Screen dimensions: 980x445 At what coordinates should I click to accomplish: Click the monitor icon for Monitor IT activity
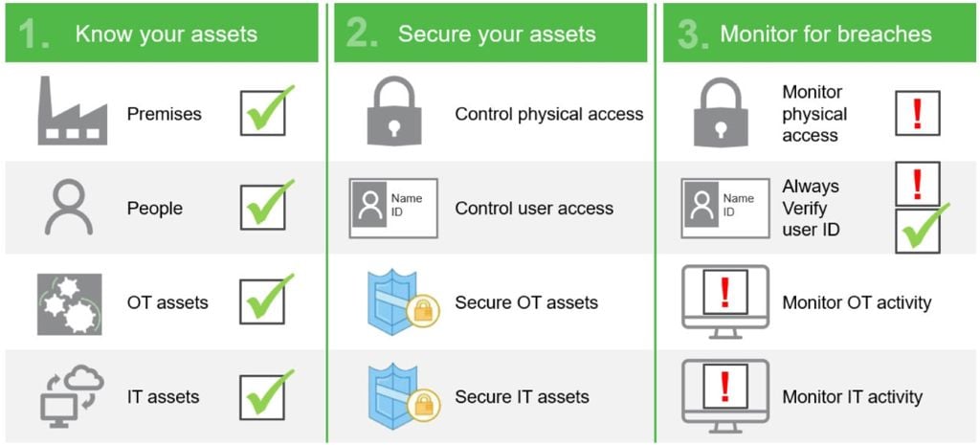coord(725,396)
